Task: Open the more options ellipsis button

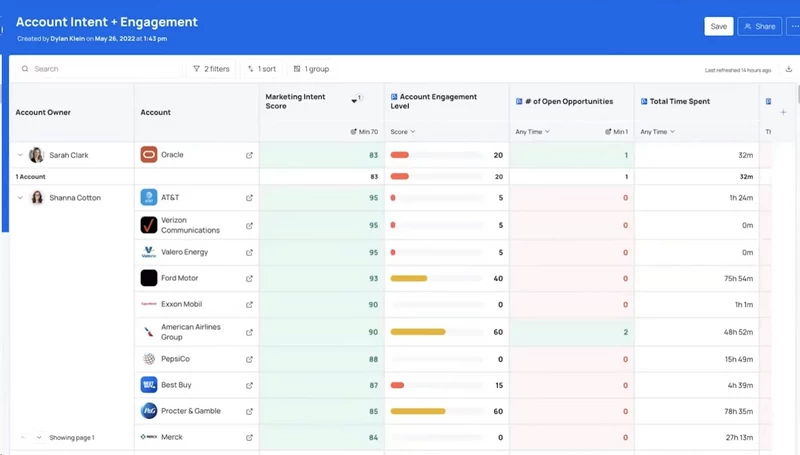Action: (794, 27)
